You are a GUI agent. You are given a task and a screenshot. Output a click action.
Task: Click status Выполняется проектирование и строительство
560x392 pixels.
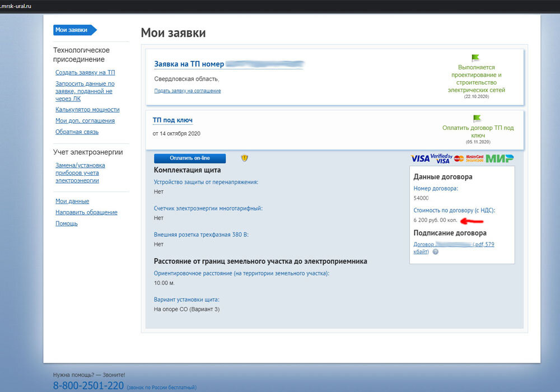point(476,78)
